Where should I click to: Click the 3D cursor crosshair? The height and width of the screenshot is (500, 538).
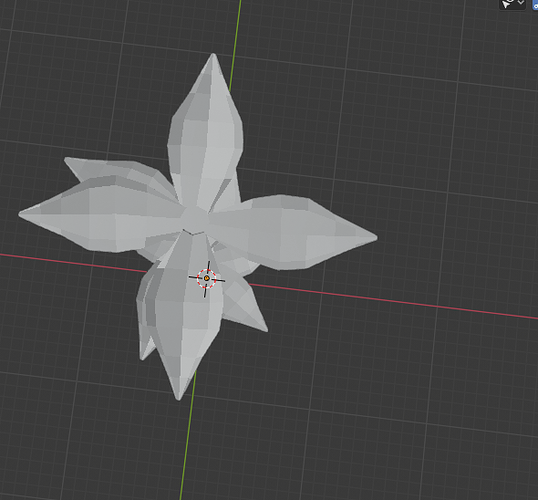pyautogui.click(x=207, y=279)
